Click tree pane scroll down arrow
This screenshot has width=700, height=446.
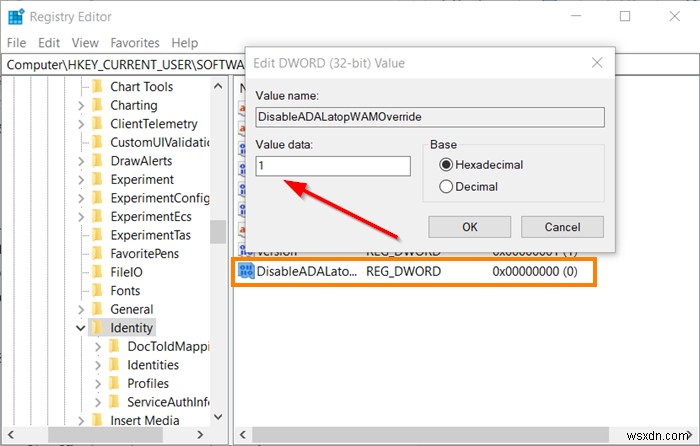coord(218,417)
